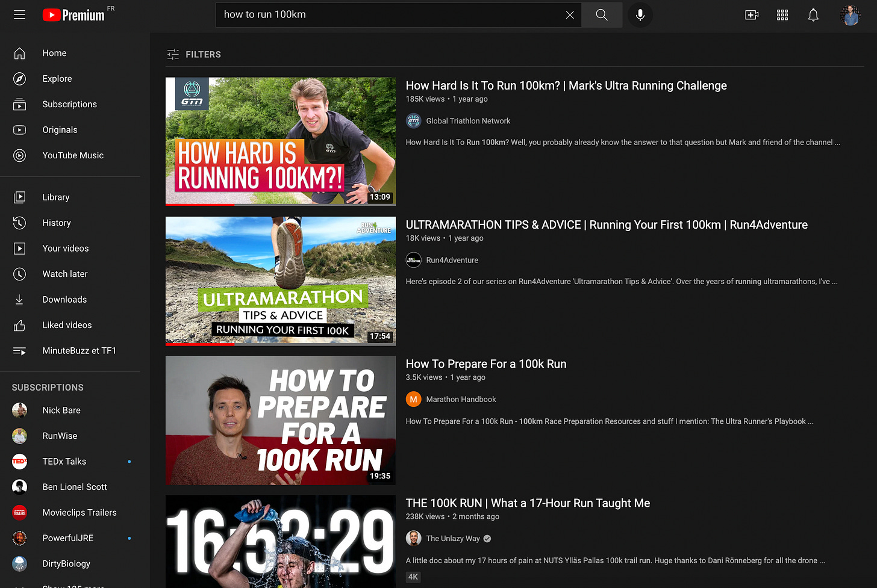Open the How To Prepare For a 100K Run thumbnail
Screen dimensions: 877x588
click(281, 420)
